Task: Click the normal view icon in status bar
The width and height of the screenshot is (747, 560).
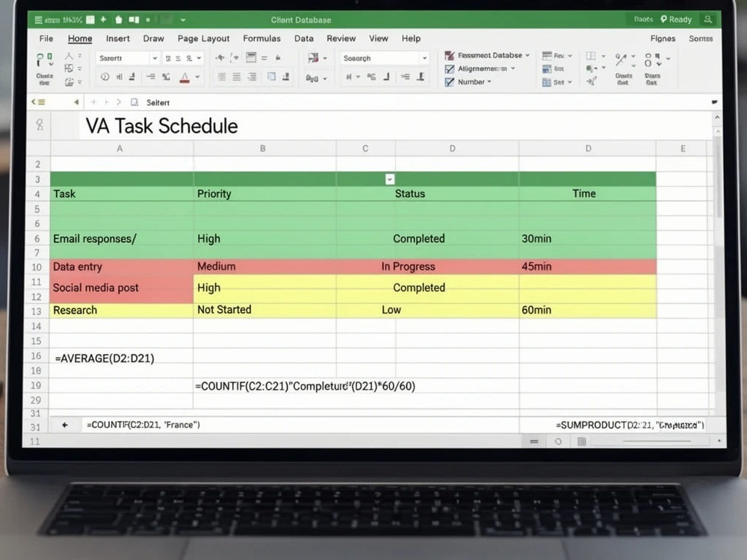Action: click(534, 442)
